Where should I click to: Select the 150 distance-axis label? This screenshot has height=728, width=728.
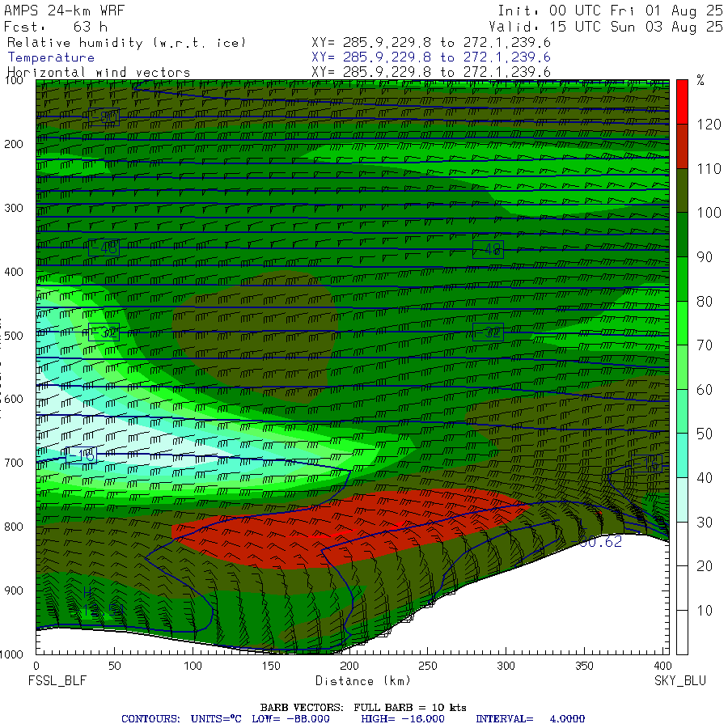(271, 666)
